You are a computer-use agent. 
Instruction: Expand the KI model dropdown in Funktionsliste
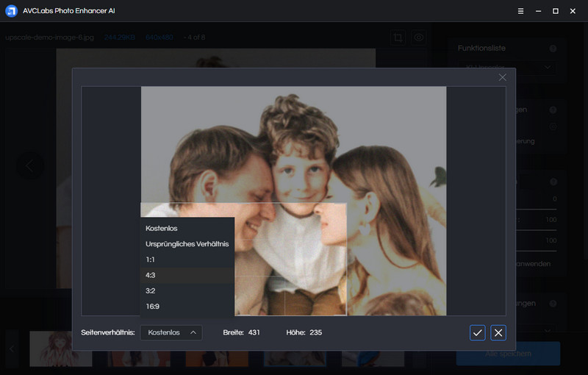click(507, 67)
